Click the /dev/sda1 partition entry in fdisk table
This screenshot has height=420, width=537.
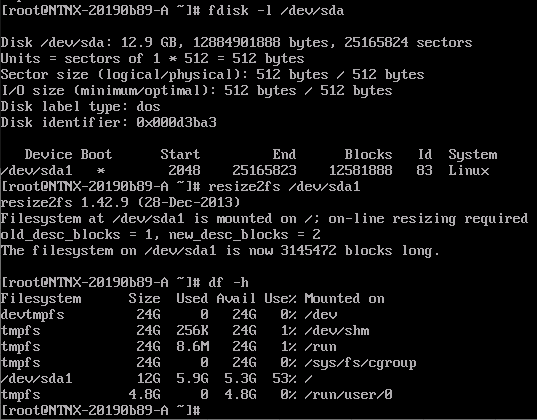pyautogui.click(x=36, y=170)
